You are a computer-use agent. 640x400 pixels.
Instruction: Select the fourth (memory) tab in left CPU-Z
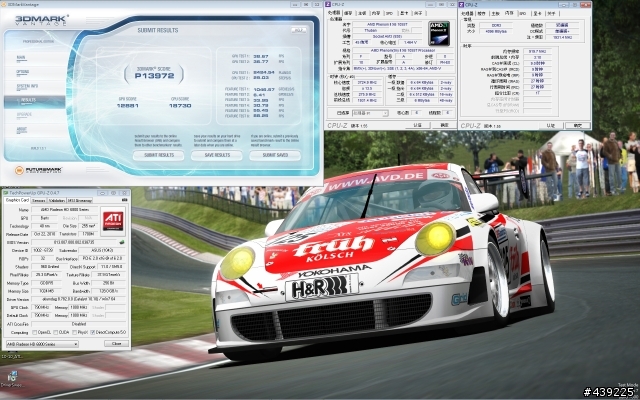click(376, 13)
